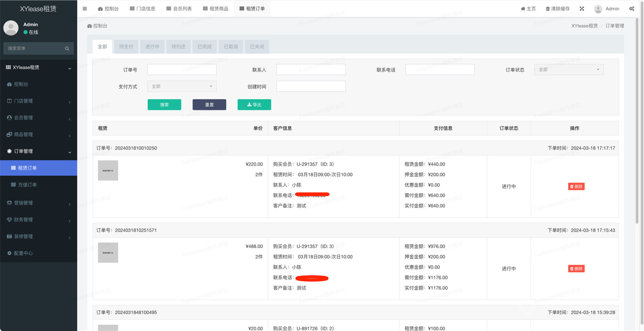This screenshot has height=331, width=644.
Task: Open 控制台 in the sidebar
Action: [x=38, y=84]
